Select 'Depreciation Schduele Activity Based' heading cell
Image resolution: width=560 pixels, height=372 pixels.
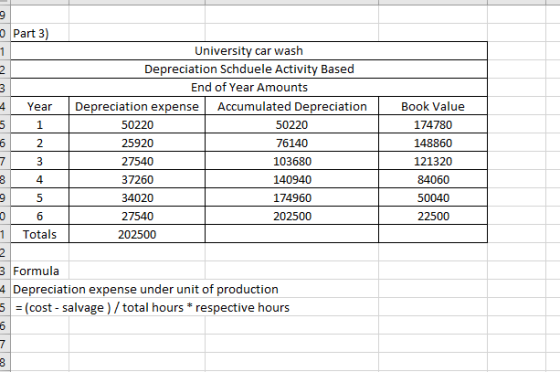tap(249, 69)
